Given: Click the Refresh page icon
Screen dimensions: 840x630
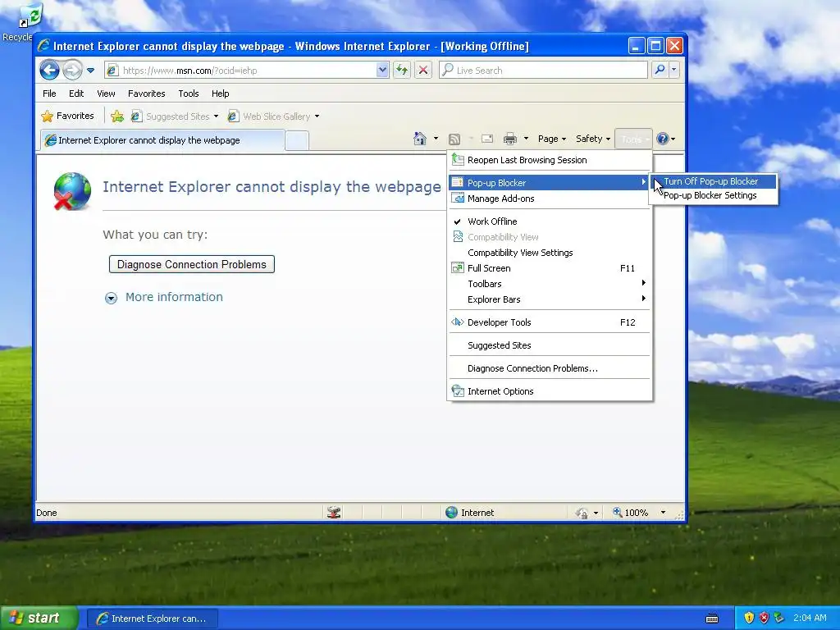Looking at the screenshot, I should [x=402, y=71].
